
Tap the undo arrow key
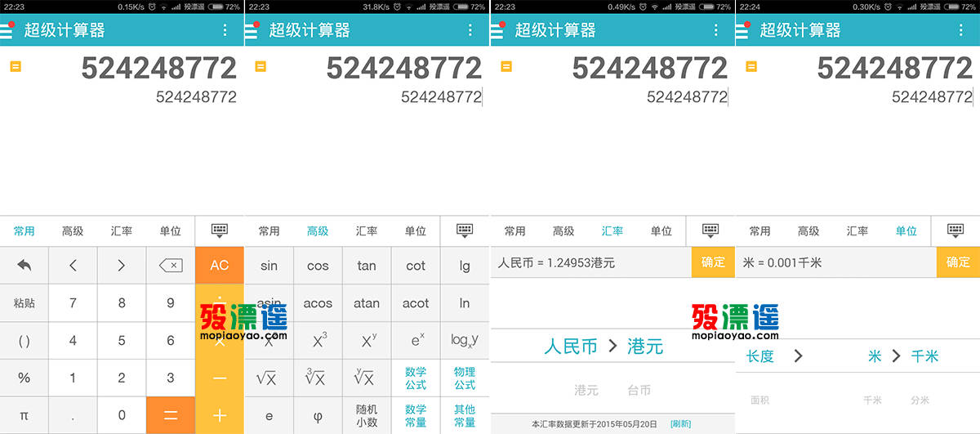pyautogui.click(x=24, y=265)
